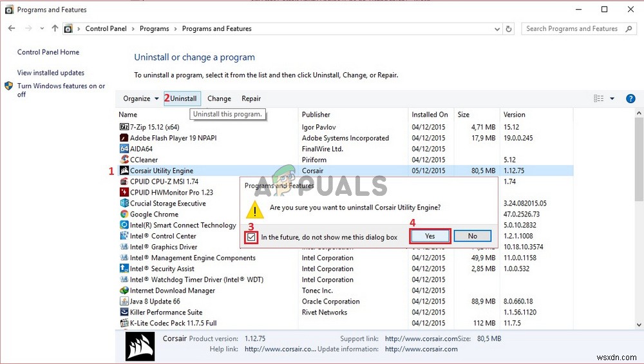Select the 'Google Chrome' name text
This screenshot has height=364, width=644.
(154, 214)
